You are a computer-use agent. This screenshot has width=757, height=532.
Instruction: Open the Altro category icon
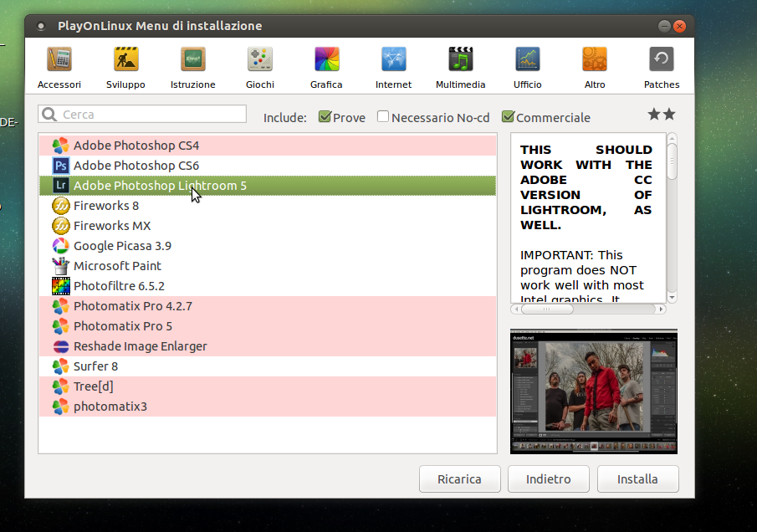(594, 59)
